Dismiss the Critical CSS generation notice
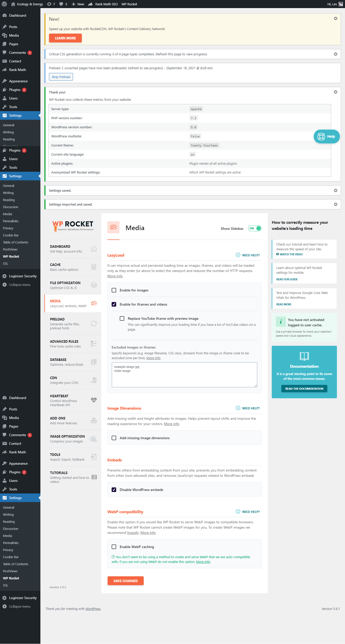The width and height of the screenshot is (345, 644). (x=336, y=54)
